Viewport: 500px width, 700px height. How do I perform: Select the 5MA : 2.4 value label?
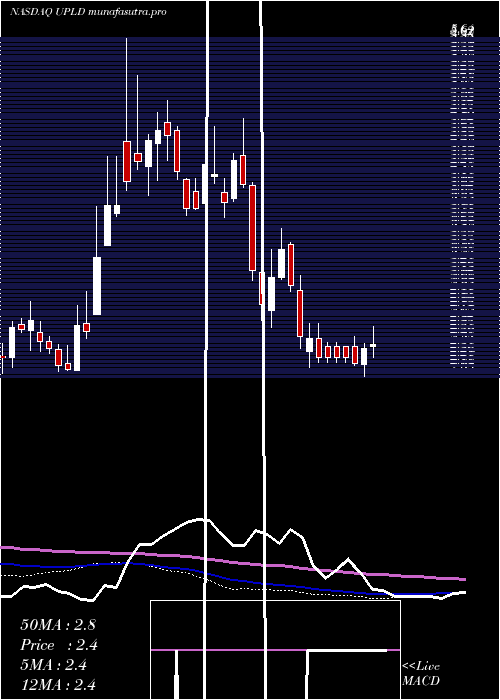(53, 665)
